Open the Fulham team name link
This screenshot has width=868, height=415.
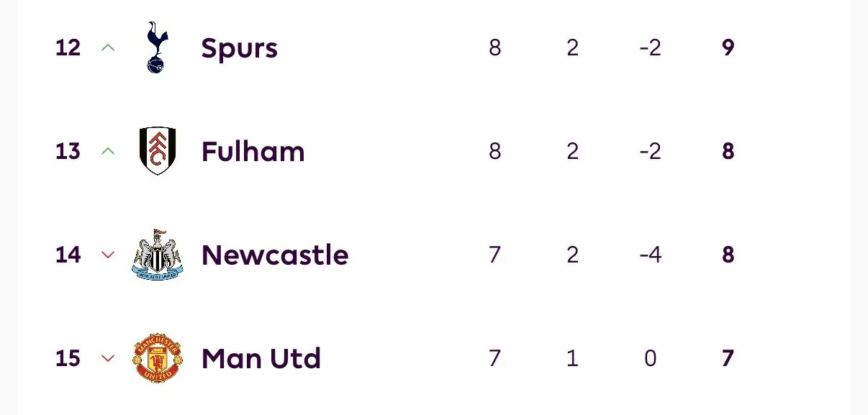click(x=253, y=151)
